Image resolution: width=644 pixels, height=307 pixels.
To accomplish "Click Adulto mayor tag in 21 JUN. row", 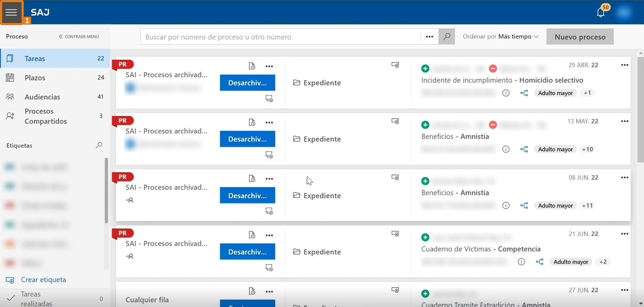I will point(571,262).
